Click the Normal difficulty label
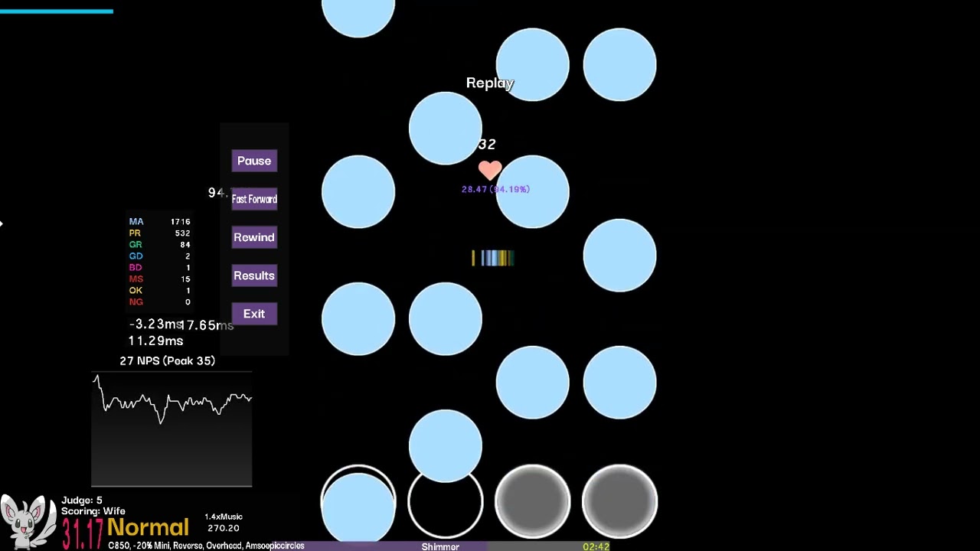The width and height of the screenshot is (980, 551). pyautogui.click(x=148, y=527)
